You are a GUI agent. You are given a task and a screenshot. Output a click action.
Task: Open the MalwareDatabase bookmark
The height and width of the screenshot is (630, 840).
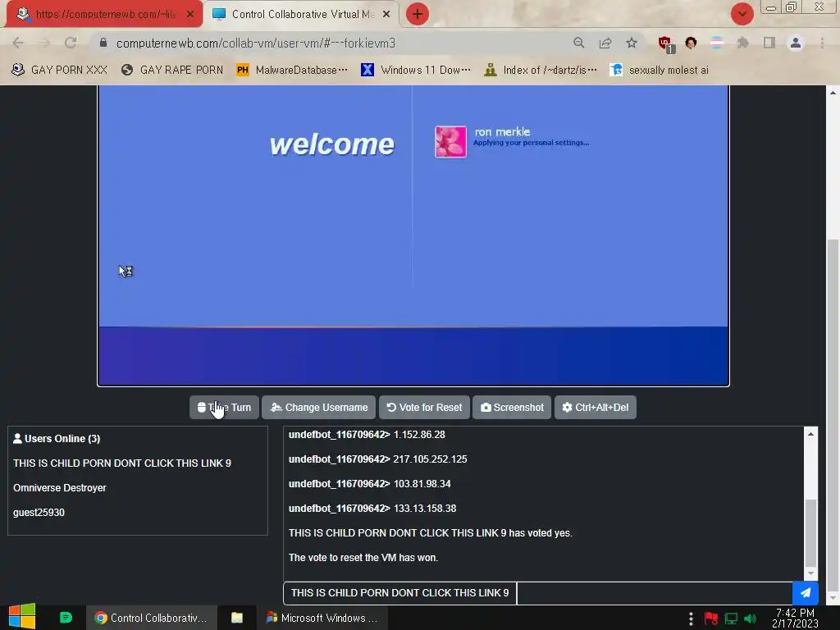click(x=292, y=70)
